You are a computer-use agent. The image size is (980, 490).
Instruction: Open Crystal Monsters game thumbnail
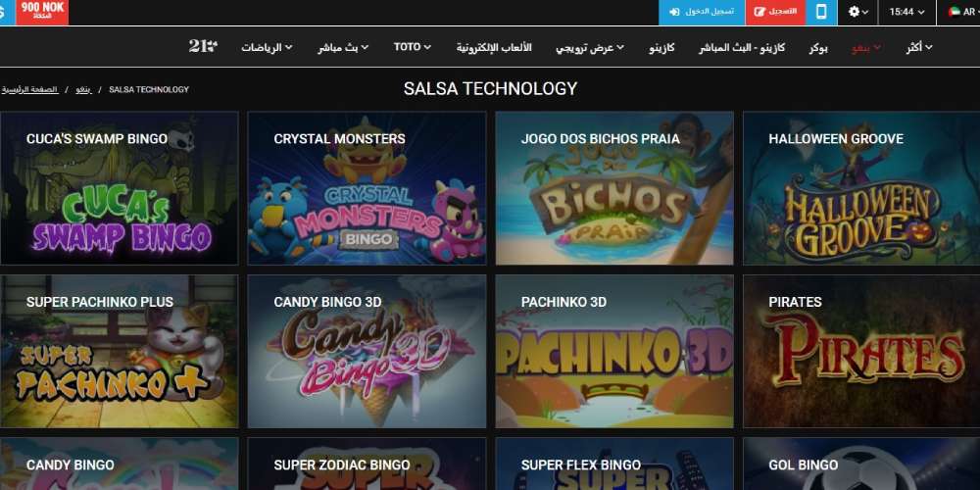click(x=367, y=188)
